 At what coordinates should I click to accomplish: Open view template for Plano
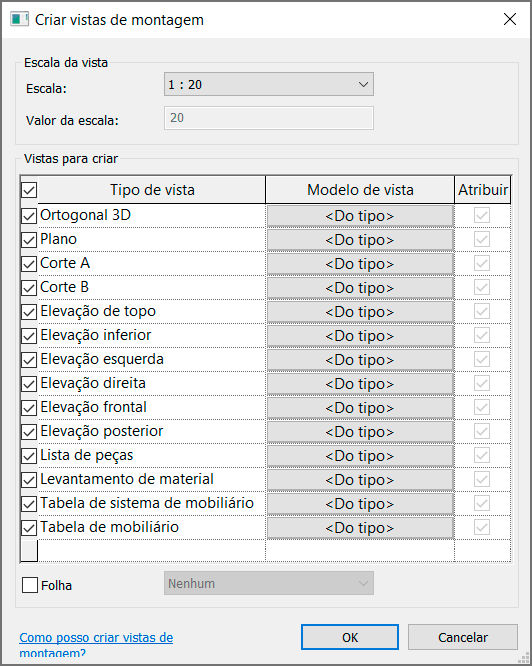pyautogui.click(x=360, y=240)
